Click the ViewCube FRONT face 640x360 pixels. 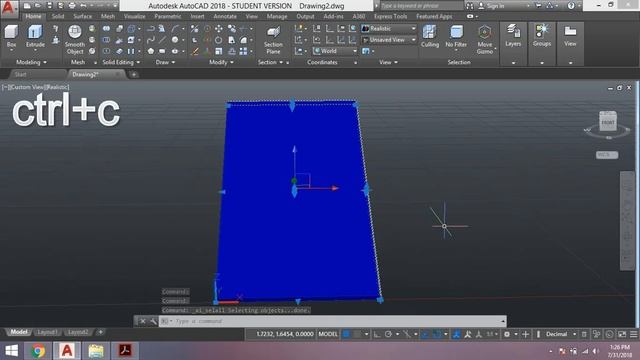pyautogui.click(x=608, y=122)
